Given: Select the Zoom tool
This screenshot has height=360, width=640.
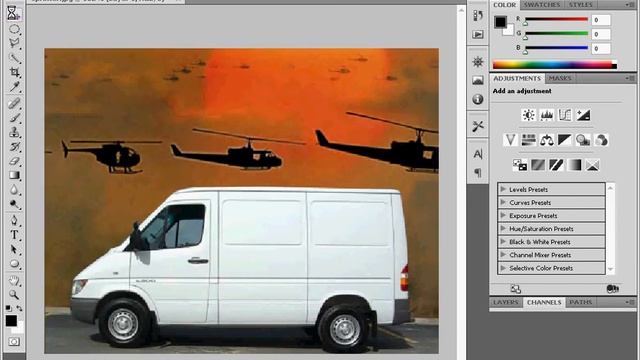Looking at the screenshot, I should pos(14,295).
